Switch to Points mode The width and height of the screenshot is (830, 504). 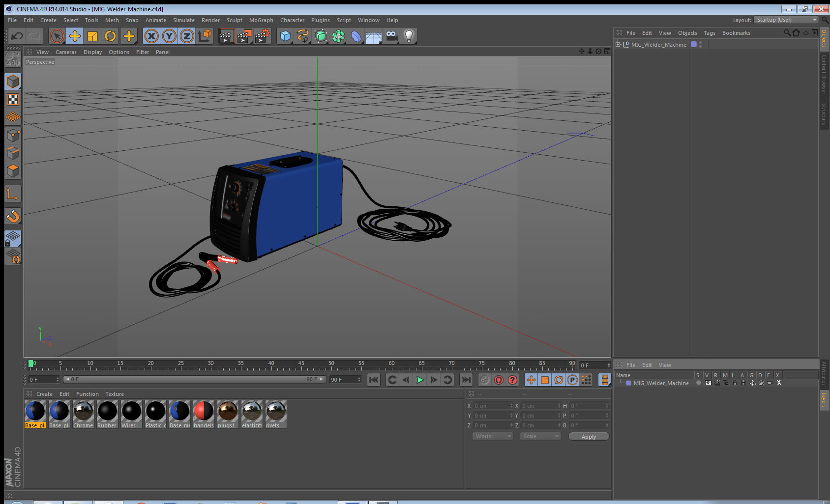pyautogui.click(x=13, y=136)
